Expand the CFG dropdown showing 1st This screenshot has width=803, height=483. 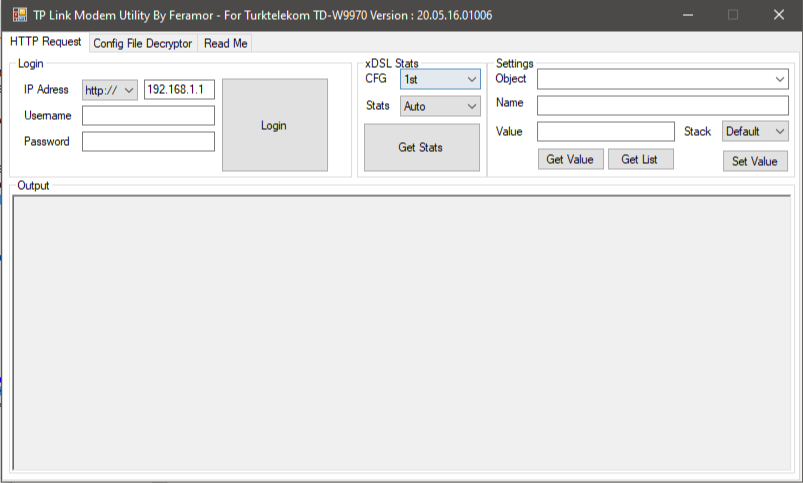point(440,79)
